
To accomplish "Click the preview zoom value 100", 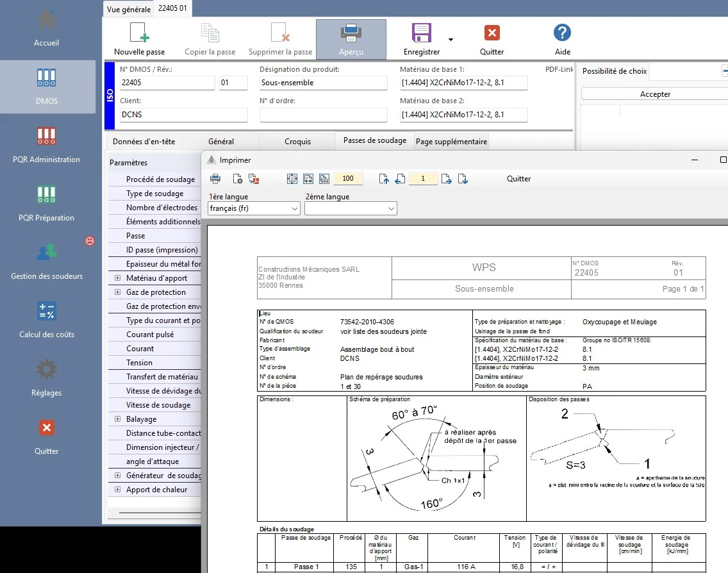I will [x=348, y=178].
